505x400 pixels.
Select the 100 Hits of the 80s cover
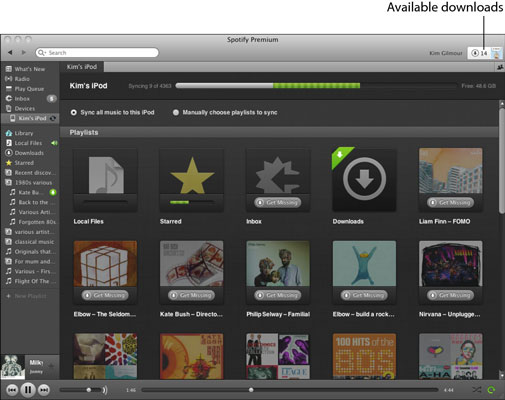coord(364,356)
